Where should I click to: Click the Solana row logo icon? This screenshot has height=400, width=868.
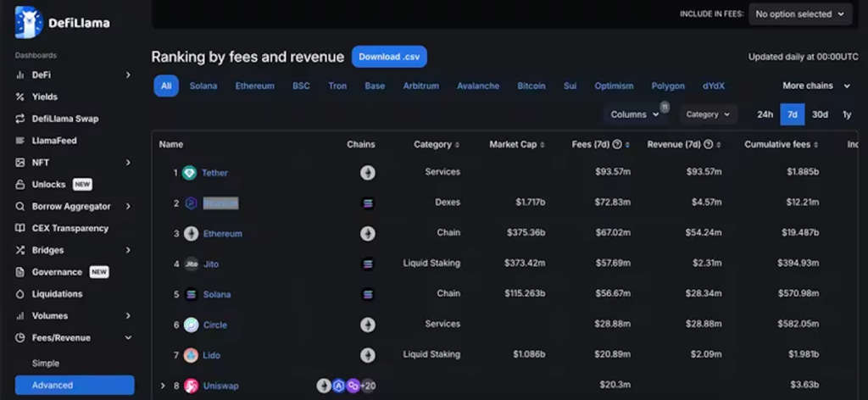pyautogui.click(x=191, y=294)
